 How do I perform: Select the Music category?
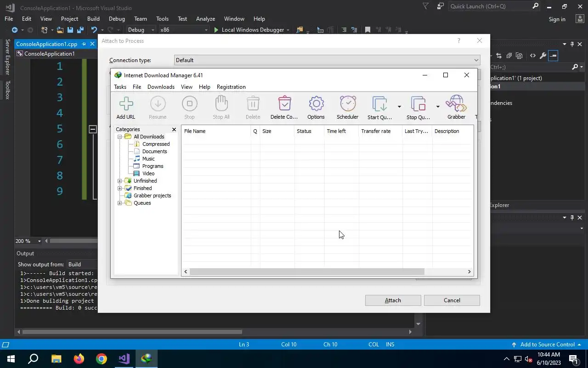(x=148, y=159)
